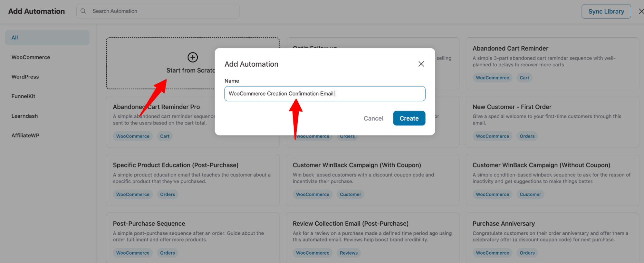This screenshot has width=644, height=263.
Task: Click the search magnifier icon
Action: click(83, 11)
